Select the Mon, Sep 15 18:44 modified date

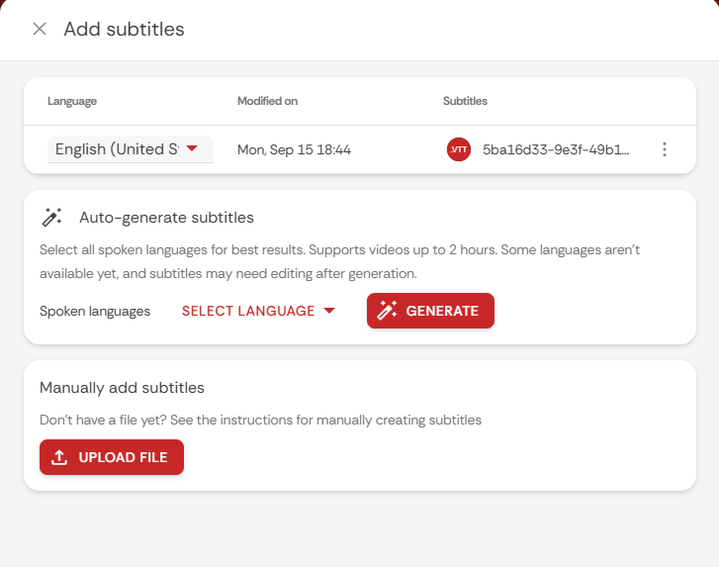pyautogui.click(x=294, y=150)
